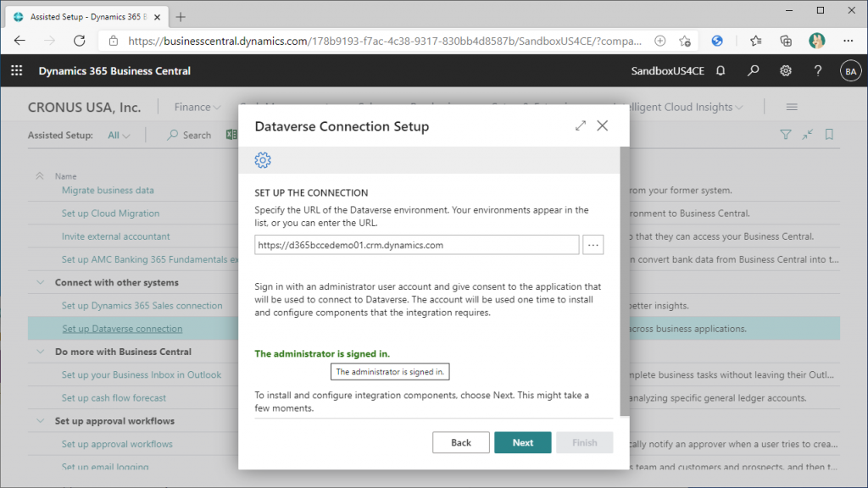Click the Search action in list
The height and width of the screenshot is (488, 868).
(189, 135)
